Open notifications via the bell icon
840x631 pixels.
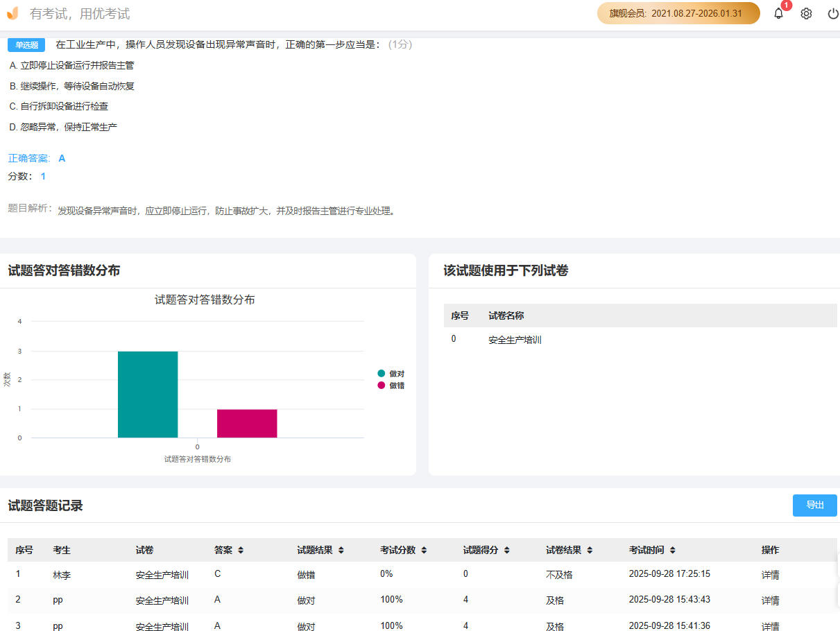778,12
